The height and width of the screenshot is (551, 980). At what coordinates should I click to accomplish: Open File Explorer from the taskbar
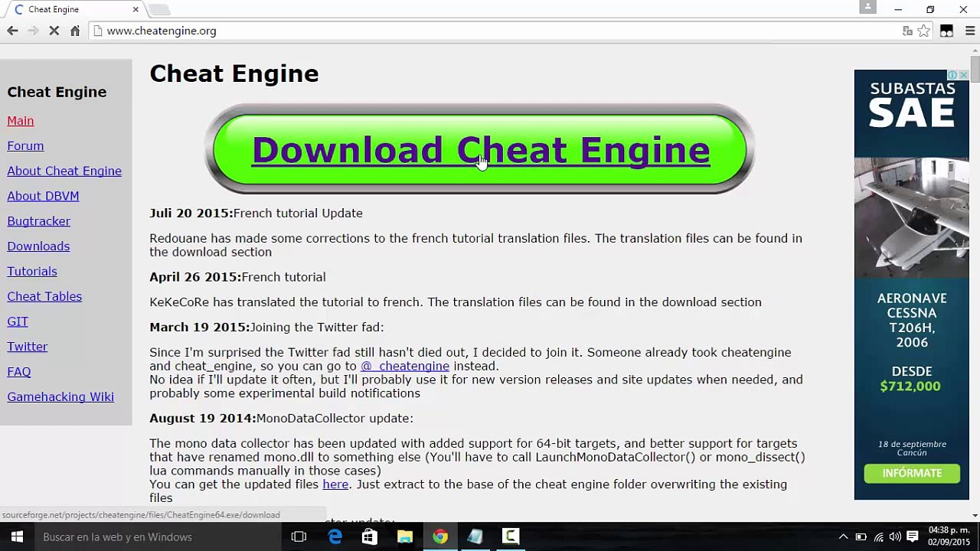tap(405, 536)
